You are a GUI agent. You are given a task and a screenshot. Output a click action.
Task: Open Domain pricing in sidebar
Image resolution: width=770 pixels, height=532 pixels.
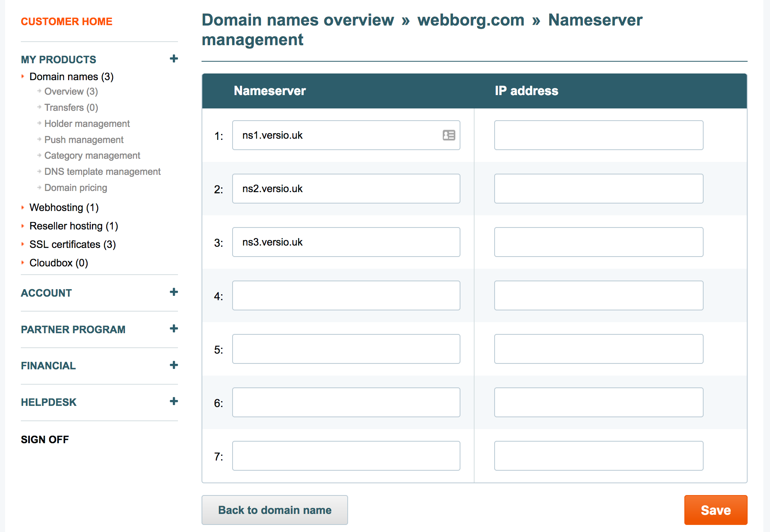click(75, 188)
